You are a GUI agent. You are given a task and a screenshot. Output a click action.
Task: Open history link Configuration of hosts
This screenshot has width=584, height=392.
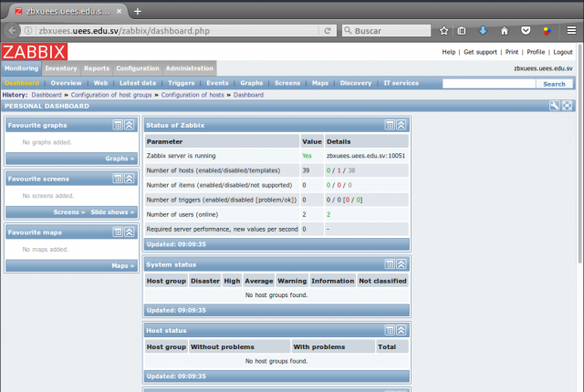[193, 95]
